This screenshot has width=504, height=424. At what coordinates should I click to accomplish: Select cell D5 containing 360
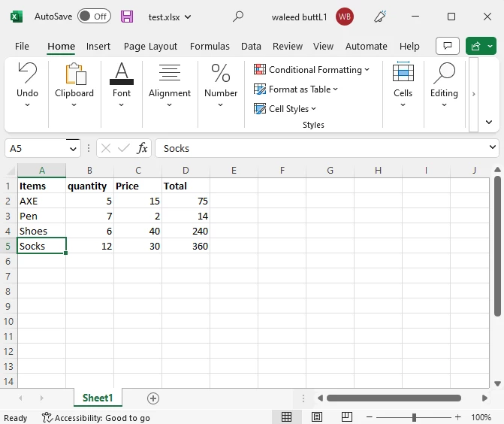pos(186,246)
